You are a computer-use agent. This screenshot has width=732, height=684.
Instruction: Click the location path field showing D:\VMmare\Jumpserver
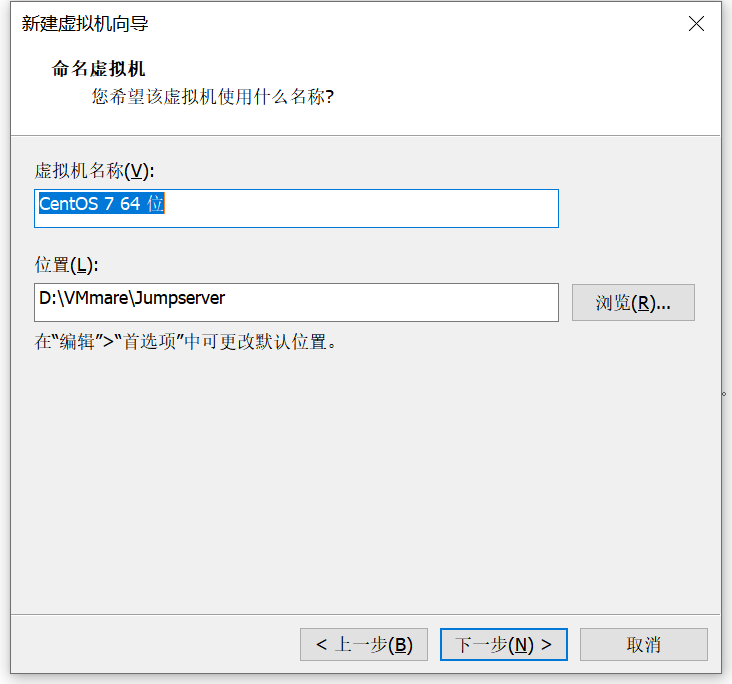296,302
